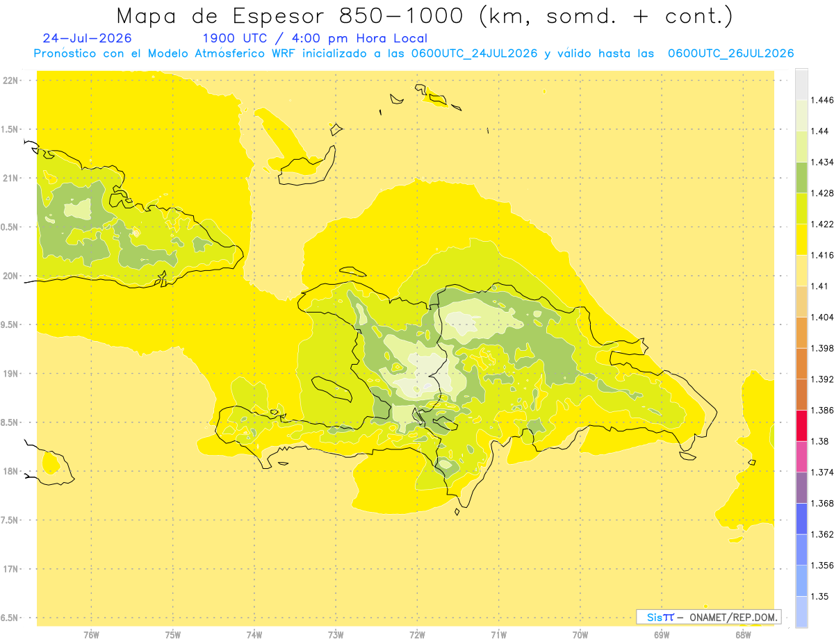Click the legend value '1.38'
The image size is (834, 644).
click(821, 441)
